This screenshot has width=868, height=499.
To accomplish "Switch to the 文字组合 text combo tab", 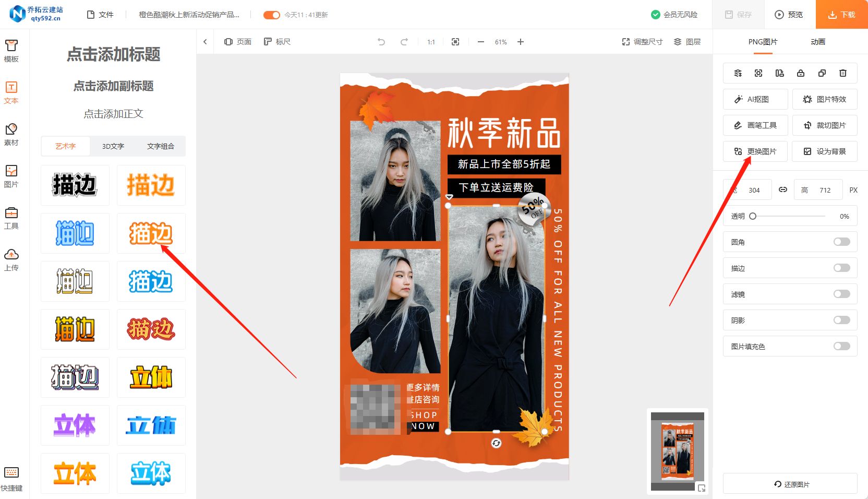I will [x=161, y=146].
